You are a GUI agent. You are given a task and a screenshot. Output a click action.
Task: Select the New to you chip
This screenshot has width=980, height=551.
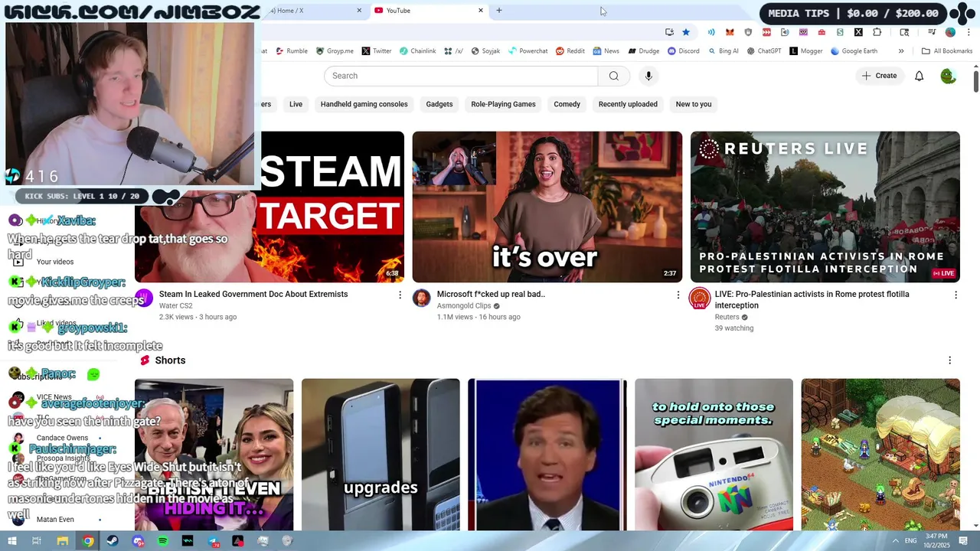[694, 104]
